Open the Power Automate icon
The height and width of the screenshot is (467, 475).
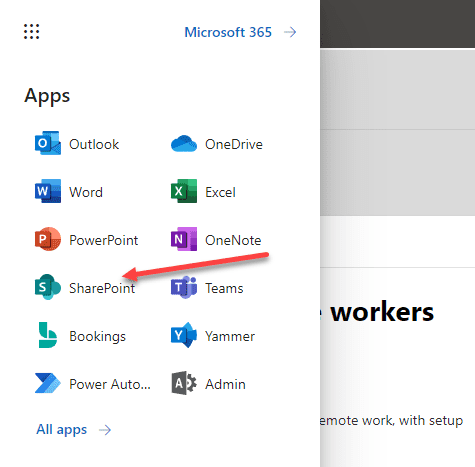click(48, 383)
